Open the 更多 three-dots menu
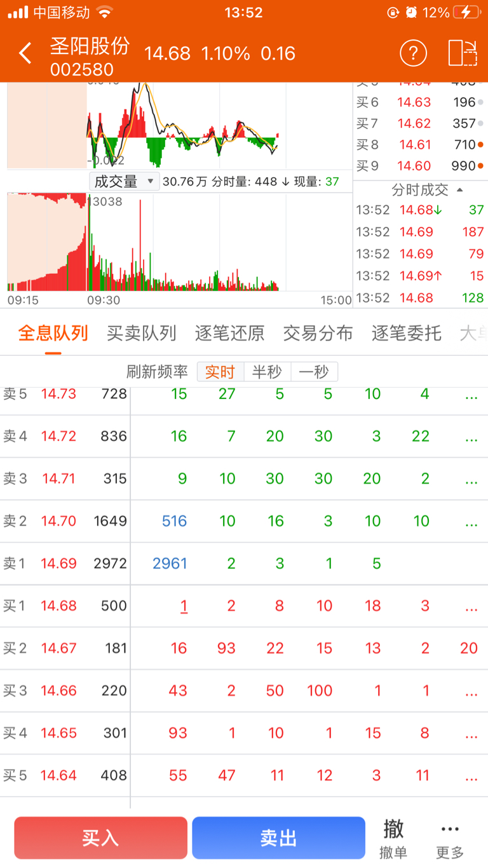 coord(450,839)
